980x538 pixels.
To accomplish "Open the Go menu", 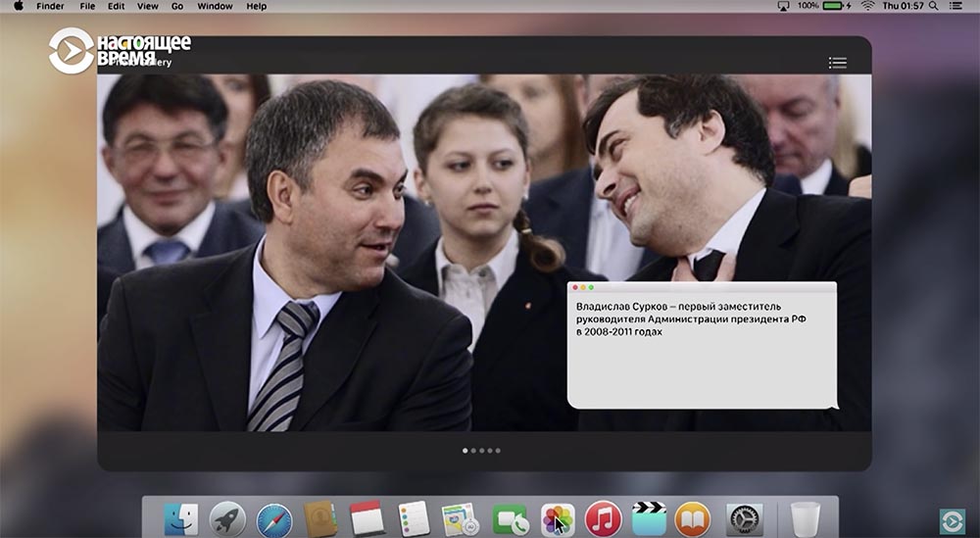I will pos(177,6).
